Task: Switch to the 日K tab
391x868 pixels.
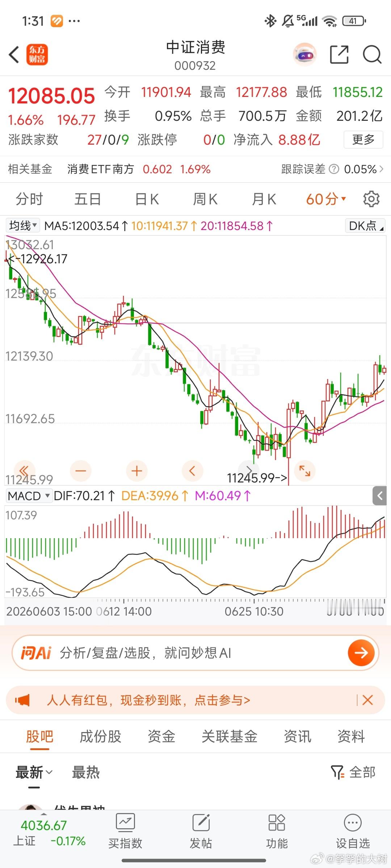Action: [147, 199]
